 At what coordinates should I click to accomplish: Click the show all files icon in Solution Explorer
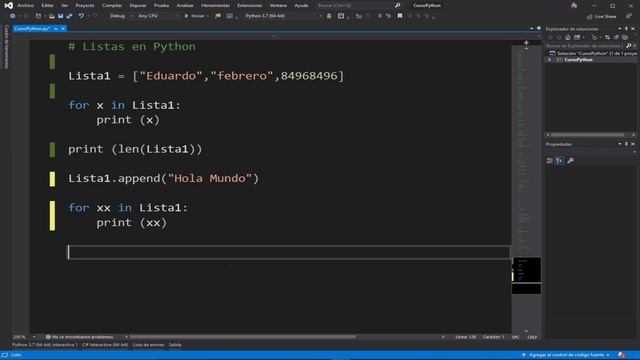click(625, 37)
